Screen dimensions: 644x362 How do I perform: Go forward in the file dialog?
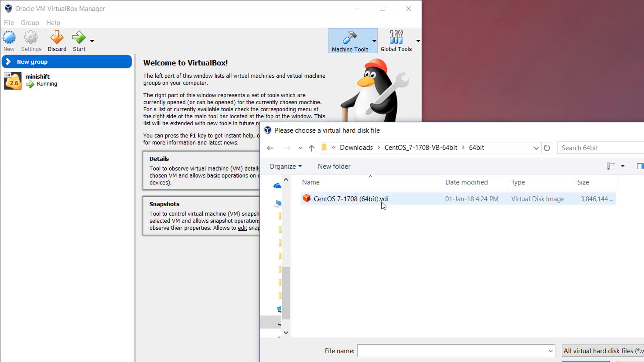pos(287,148)
